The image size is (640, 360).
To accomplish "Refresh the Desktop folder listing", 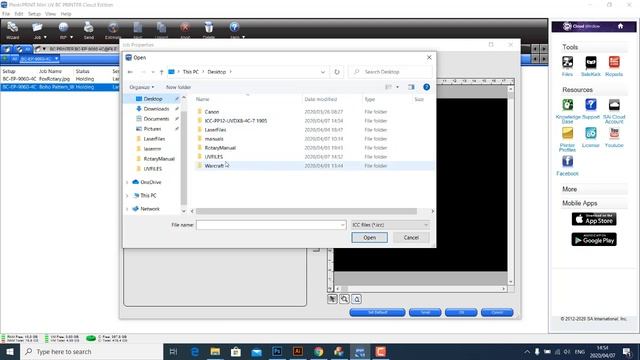I will 337,72.
